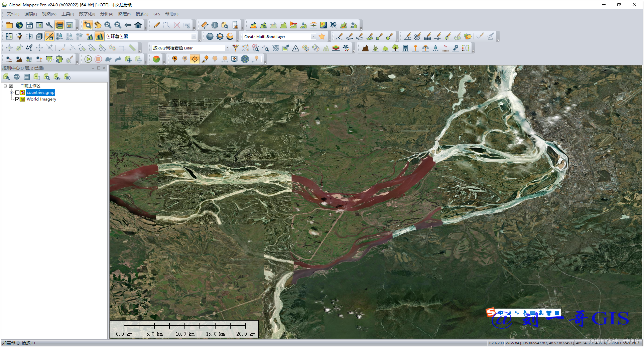Select the countries.gmp layer name
This screenshot has height=347, width=644.
click(40, 93)
